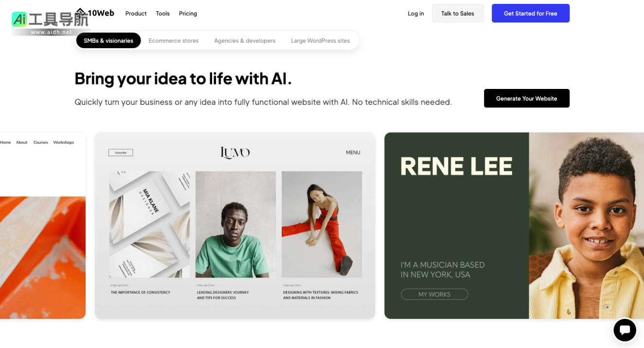Click the Subscribe button in the Lumo template
The image size is (644, 348).
click(x=121, y=153)
